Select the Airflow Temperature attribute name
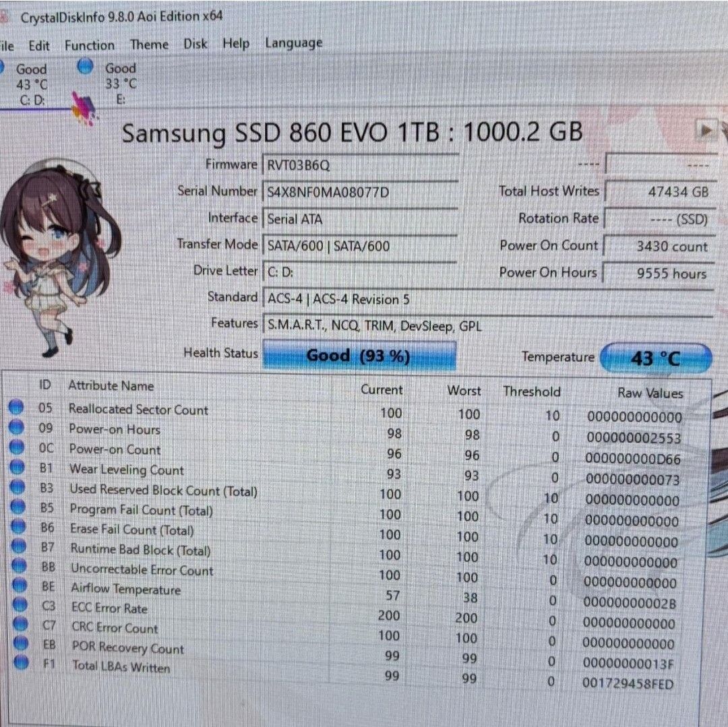Viewport: 728px width, 727px height. point(126,589)
